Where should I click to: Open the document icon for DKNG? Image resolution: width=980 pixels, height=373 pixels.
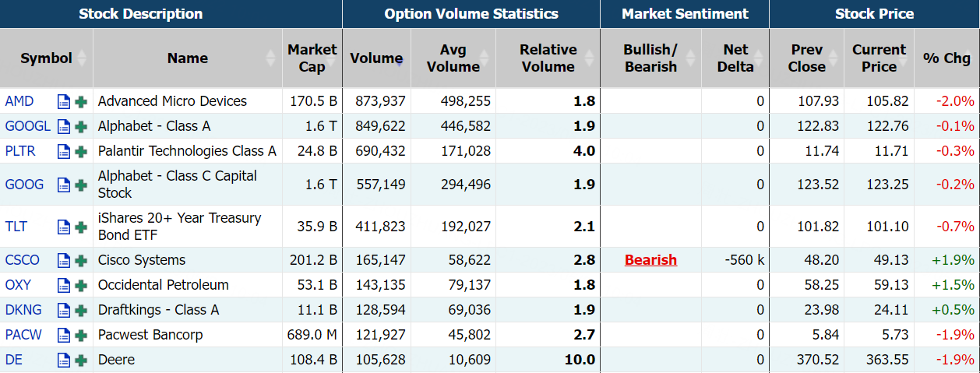click(x=64, y=310)
